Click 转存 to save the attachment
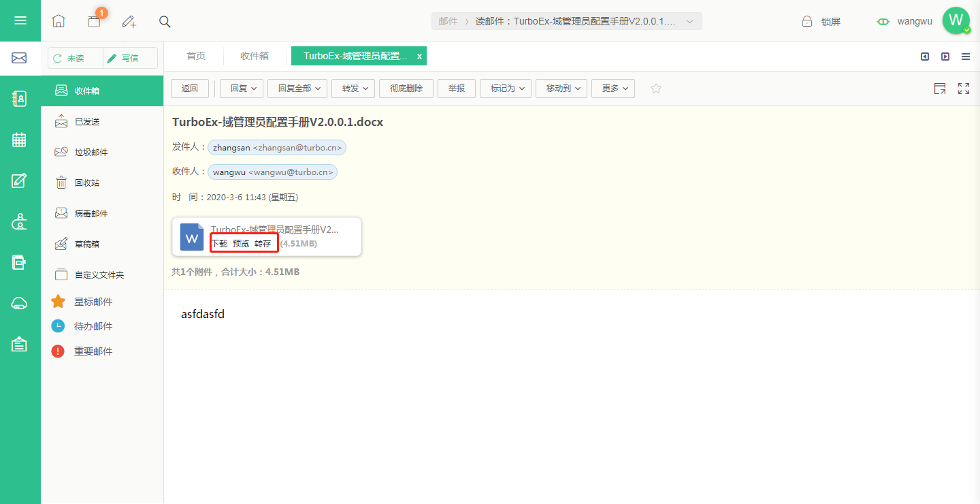This screenshot has width=980, height=504. (x=263, y=244)
